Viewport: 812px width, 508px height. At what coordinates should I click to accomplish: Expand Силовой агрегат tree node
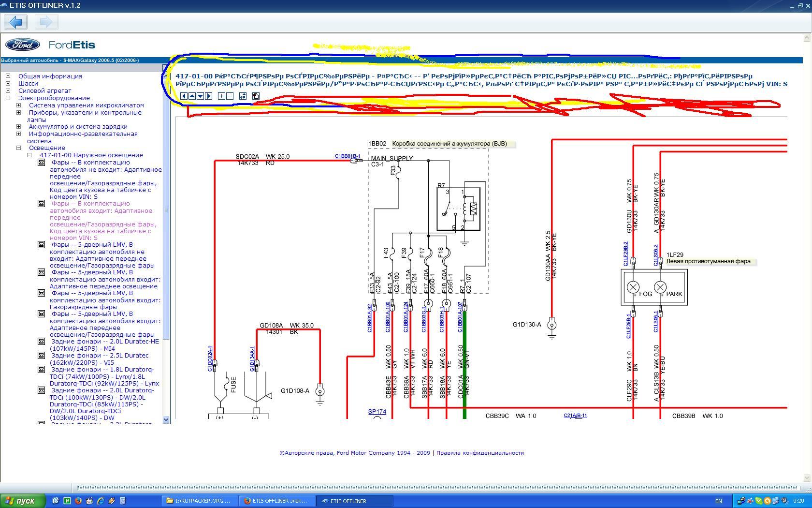[8, 90]
